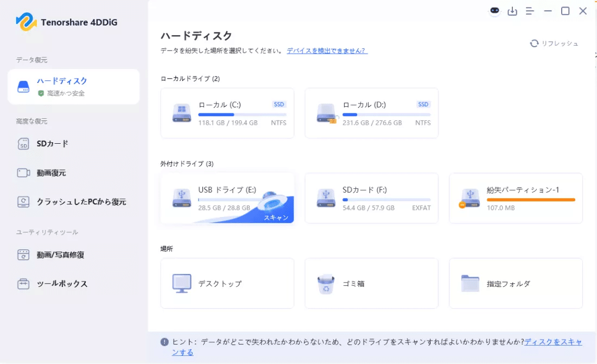This screenshot has height=364, width=597.
Task: Select the SDカード recovery icon
Action: 23,144
